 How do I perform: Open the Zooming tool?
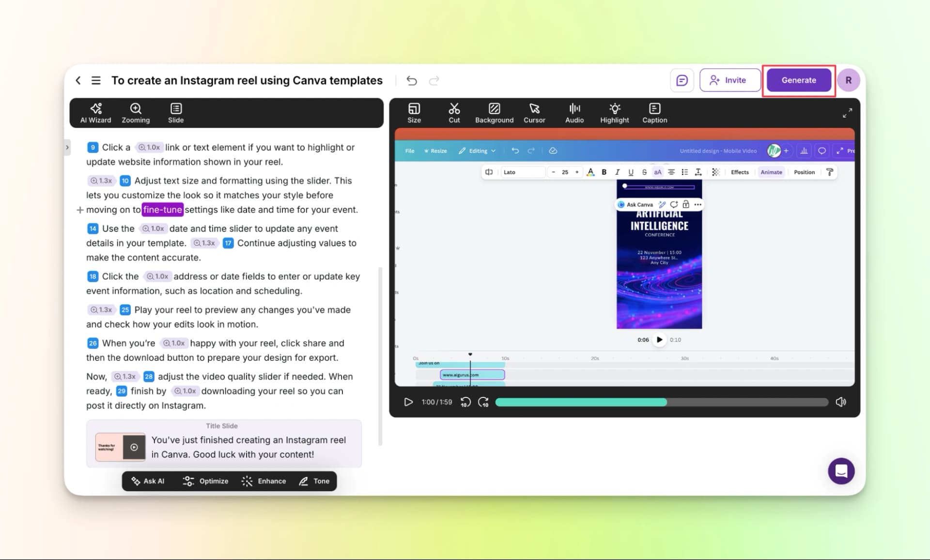point(136,113)
